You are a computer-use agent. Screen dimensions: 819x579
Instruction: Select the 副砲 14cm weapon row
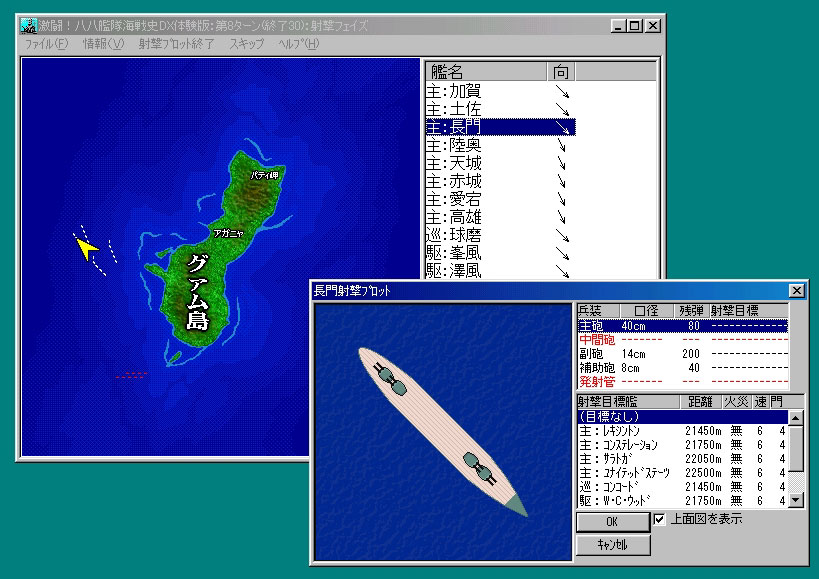(x=682, y=354)
